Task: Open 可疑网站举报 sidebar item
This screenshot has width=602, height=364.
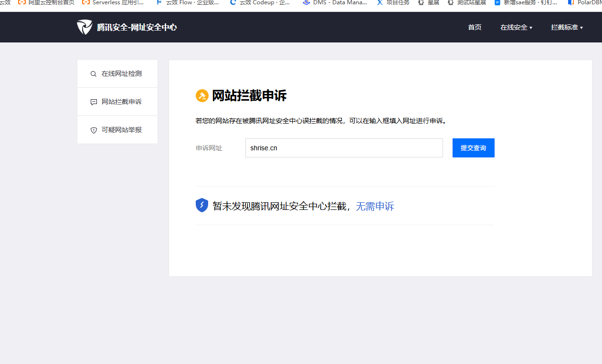Action: [x=117, y=130]
